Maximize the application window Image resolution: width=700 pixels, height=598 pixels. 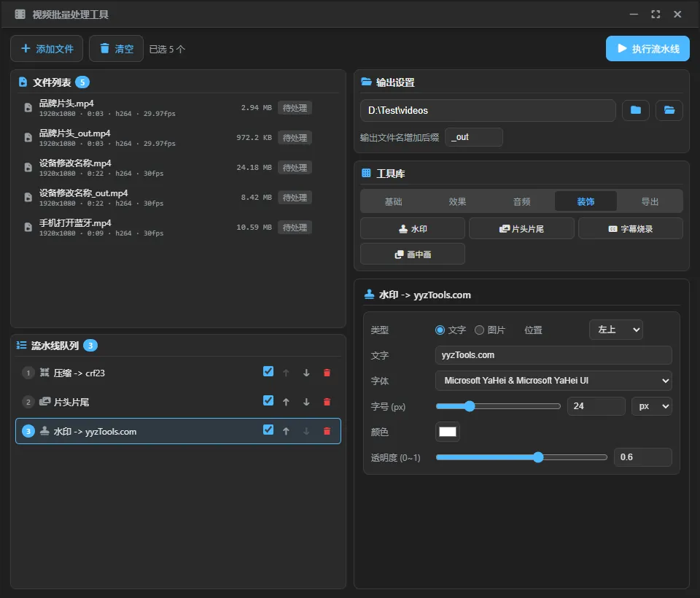(x=656, y=15)
